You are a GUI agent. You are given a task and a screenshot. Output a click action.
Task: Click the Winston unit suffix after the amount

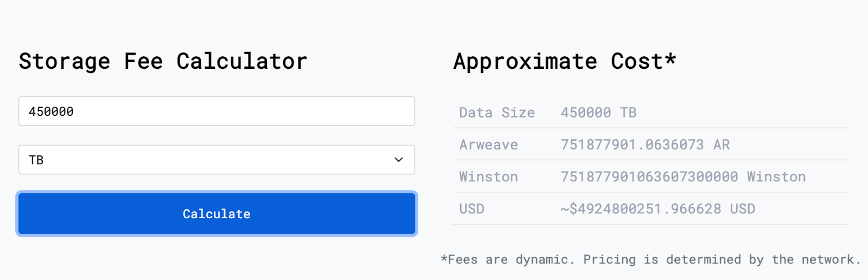pyautogui.click(x=776, y=177)
